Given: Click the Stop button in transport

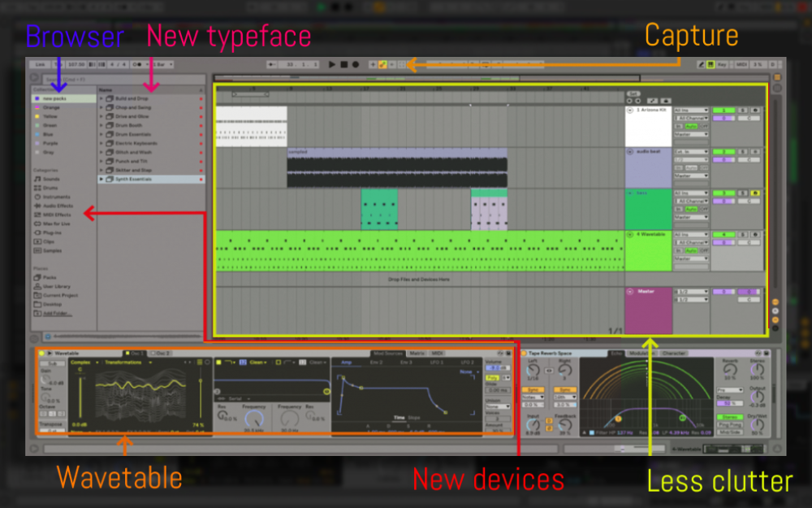Looking at the screenshot, I should point(343,65).
